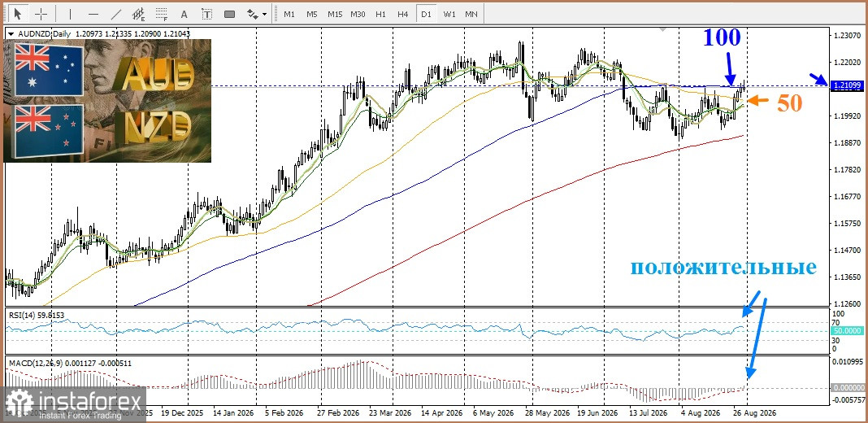Choose the Vertical Line drawing tool

click(x=70, y=14)
